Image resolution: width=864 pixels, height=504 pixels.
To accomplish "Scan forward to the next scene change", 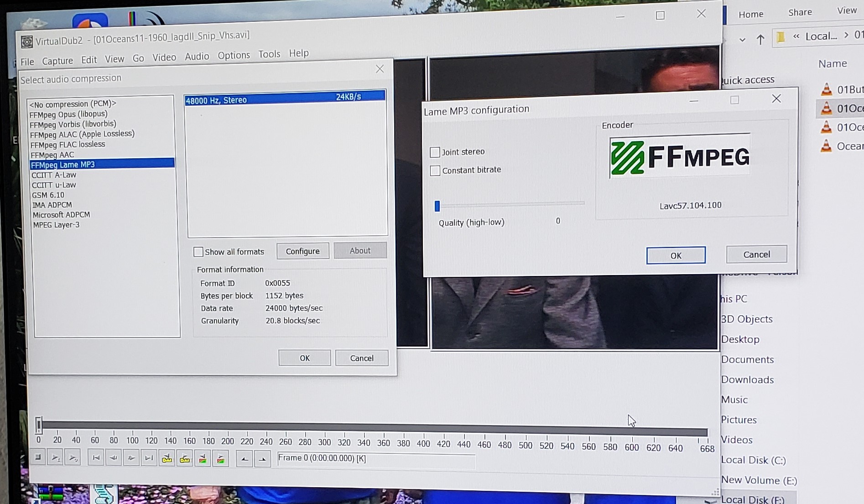I will (x=220, y=459).
